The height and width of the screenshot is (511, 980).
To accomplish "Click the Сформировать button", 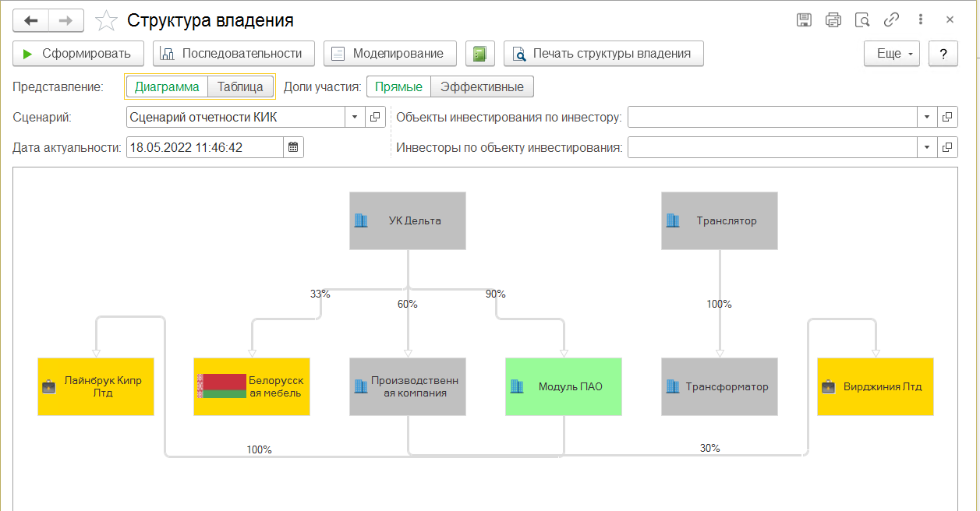I will click(x=79, y=54).
